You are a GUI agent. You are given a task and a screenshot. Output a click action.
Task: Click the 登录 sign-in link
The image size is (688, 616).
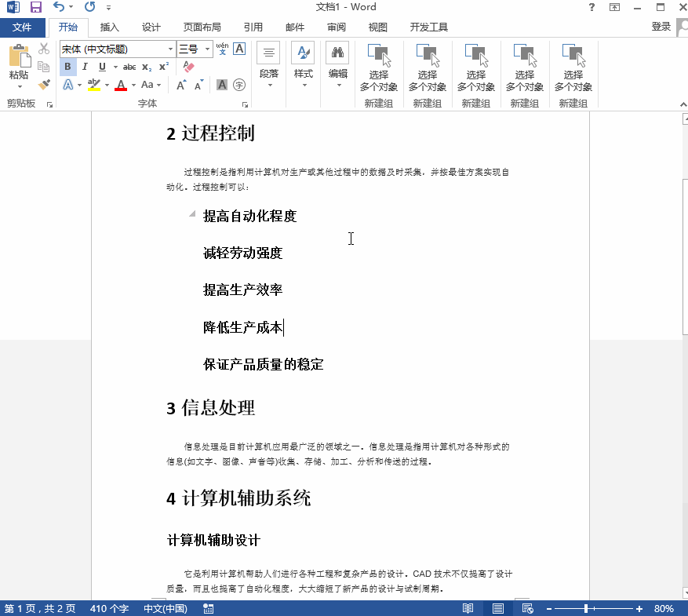661,27
